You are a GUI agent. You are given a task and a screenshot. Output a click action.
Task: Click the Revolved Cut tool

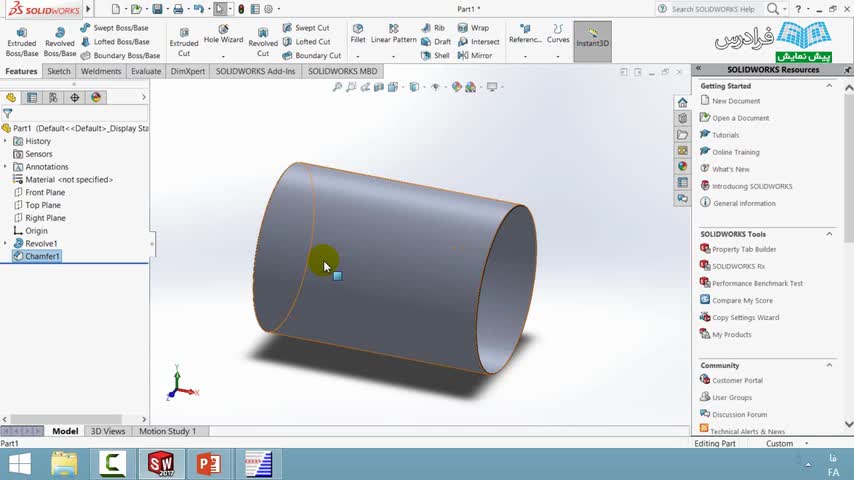pos(263,42)
